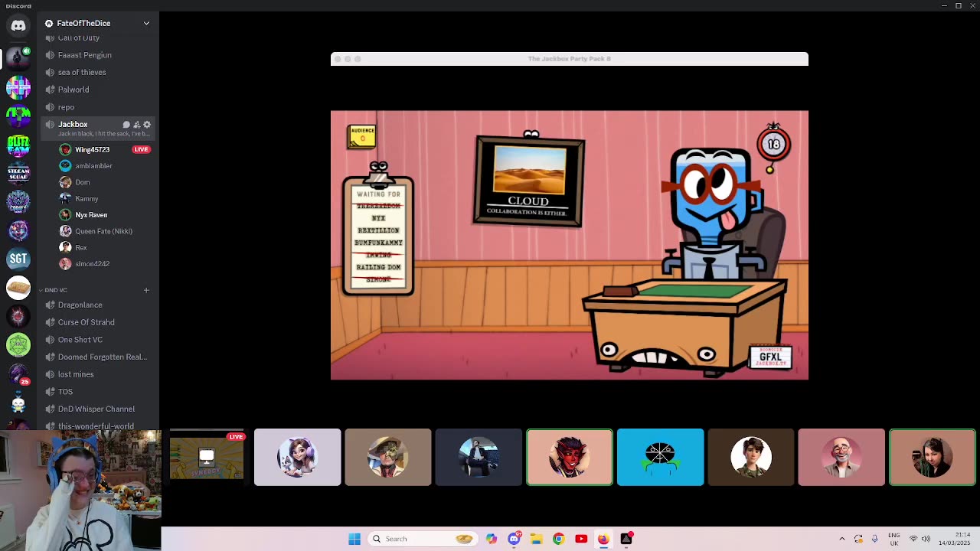Click the microphone icon in system tray
The image size is (980, 551).
click(x=875, y=539)
